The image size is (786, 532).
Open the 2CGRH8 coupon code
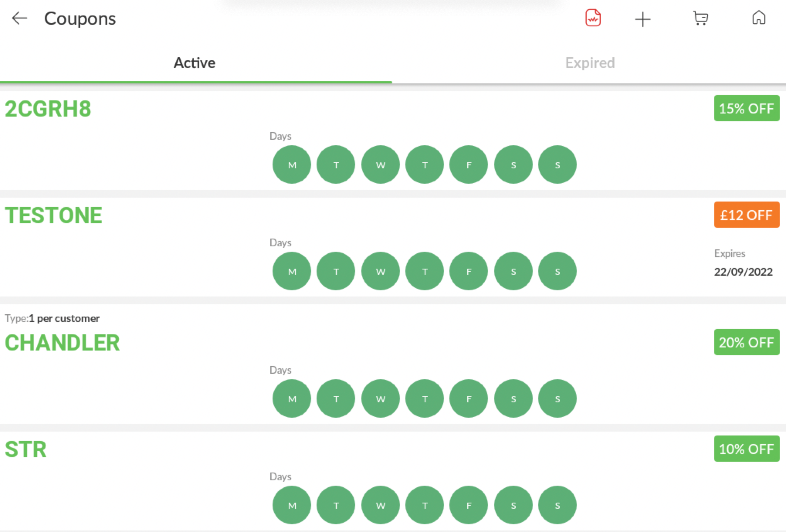48,109
